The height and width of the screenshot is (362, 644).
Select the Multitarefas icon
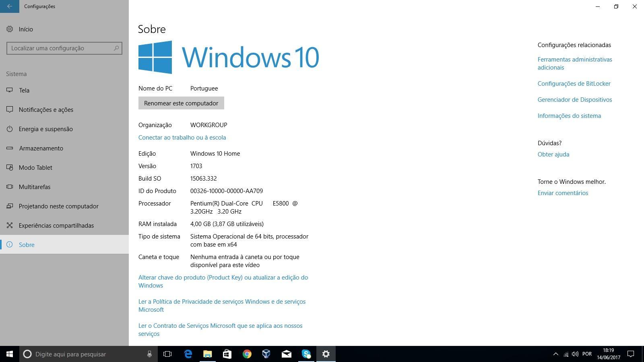(x=10, y=187)
